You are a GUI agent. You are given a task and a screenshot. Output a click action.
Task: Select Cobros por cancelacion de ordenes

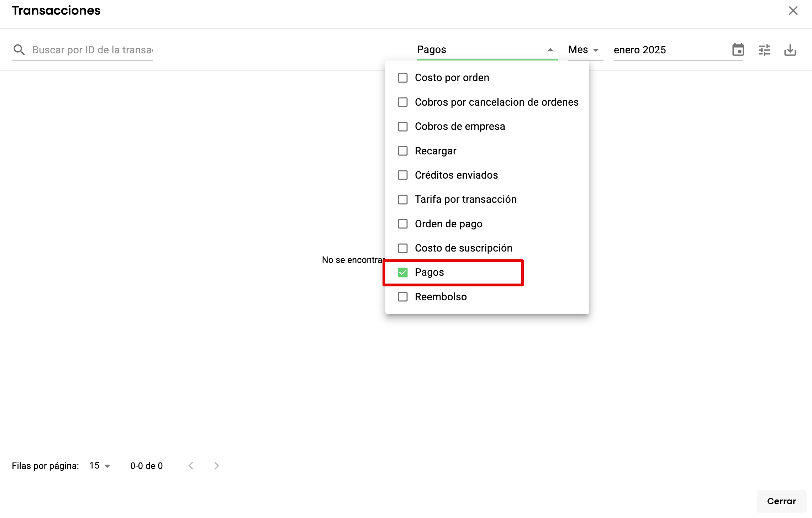pos(403,102)
